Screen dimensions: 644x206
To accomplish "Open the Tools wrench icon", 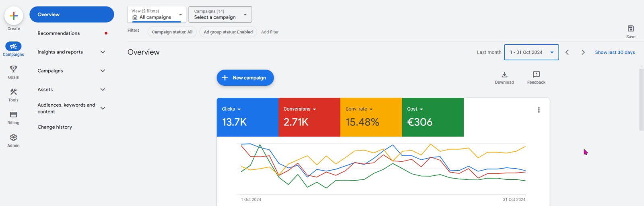I will (13, 92).
